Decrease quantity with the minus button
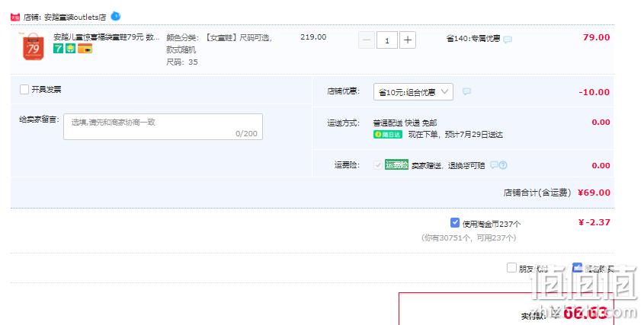 tap(367, 40)
